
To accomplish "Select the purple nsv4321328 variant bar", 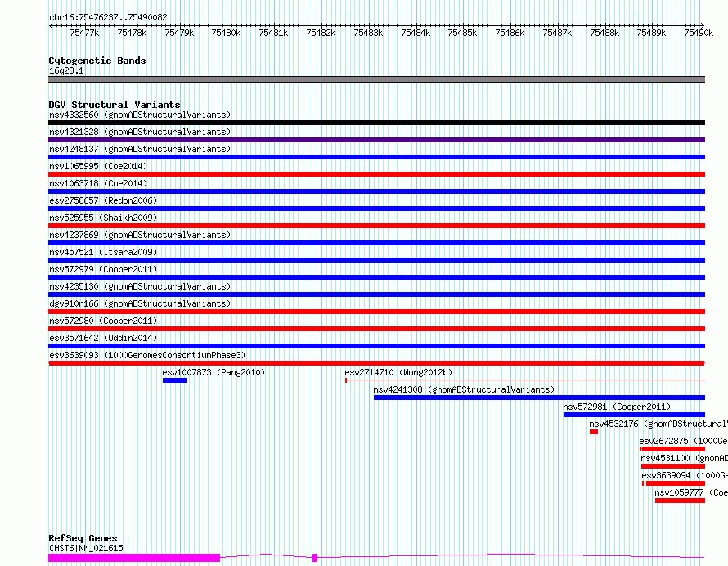I will (x=376, y=140).
